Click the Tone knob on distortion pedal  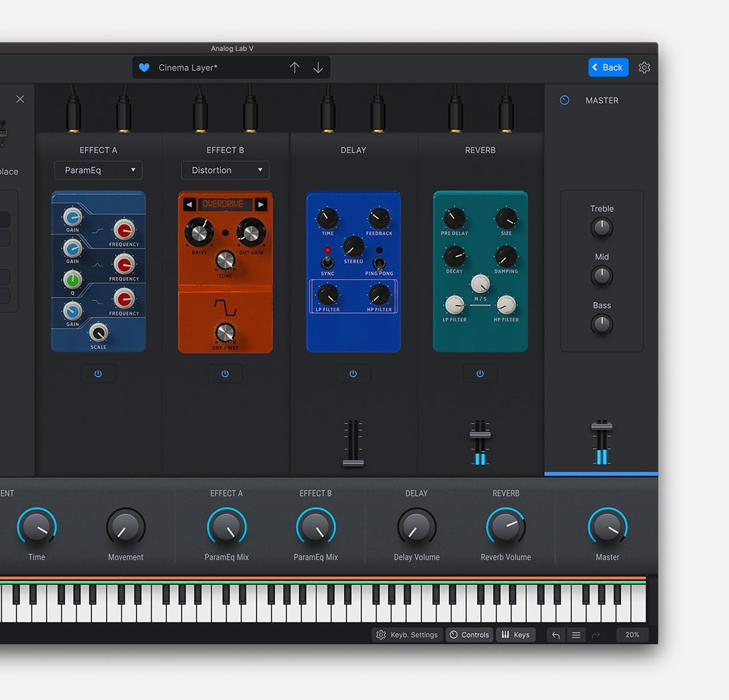(225, 261)
